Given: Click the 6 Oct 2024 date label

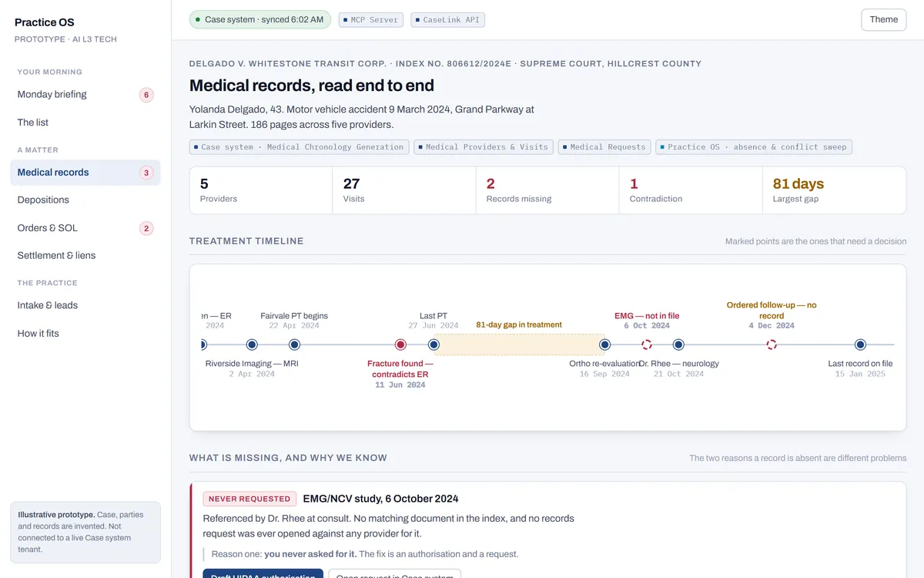Looking at the screenshot, I should coord(647,326).
